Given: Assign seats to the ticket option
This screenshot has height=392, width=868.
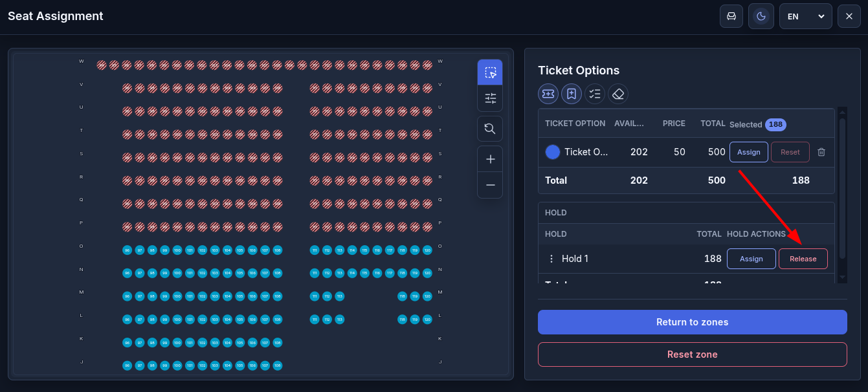Looking at the screenshot, I should point(749,152).
